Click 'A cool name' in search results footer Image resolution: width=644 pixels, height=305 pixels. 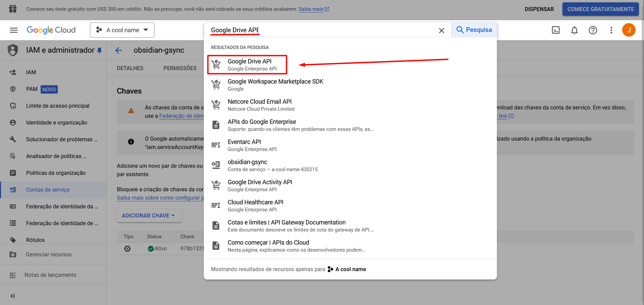click(351, 269)
